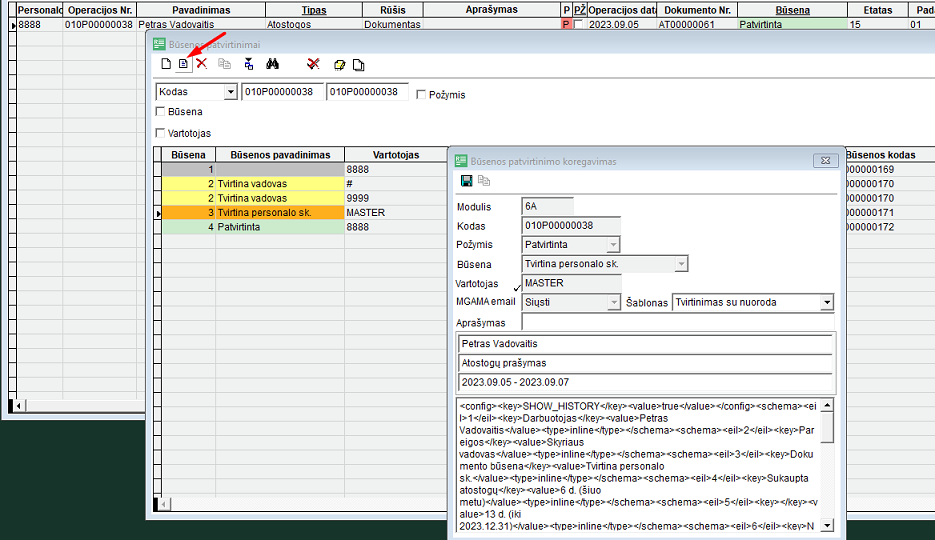Open the MGAMA email Siųsti dropdown
Screen dimensions: 935x540
(613, 302)
